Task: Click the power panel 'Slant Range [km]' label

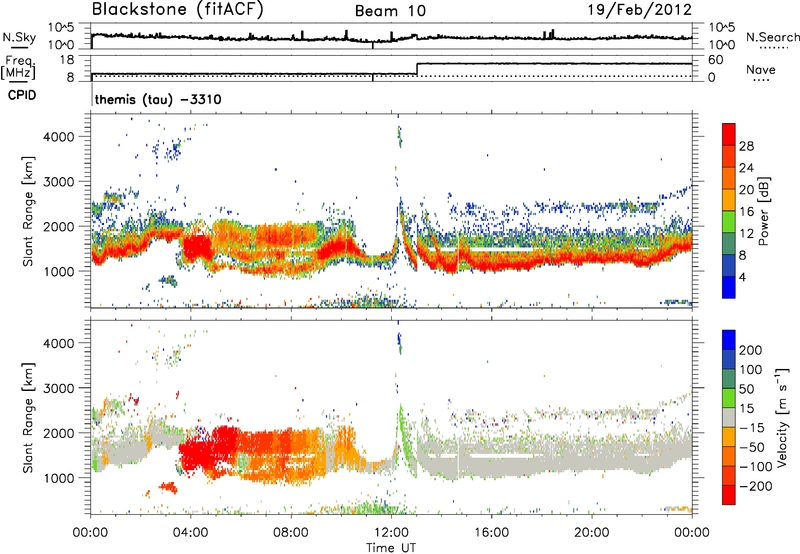Action: [x=28, y=211]
